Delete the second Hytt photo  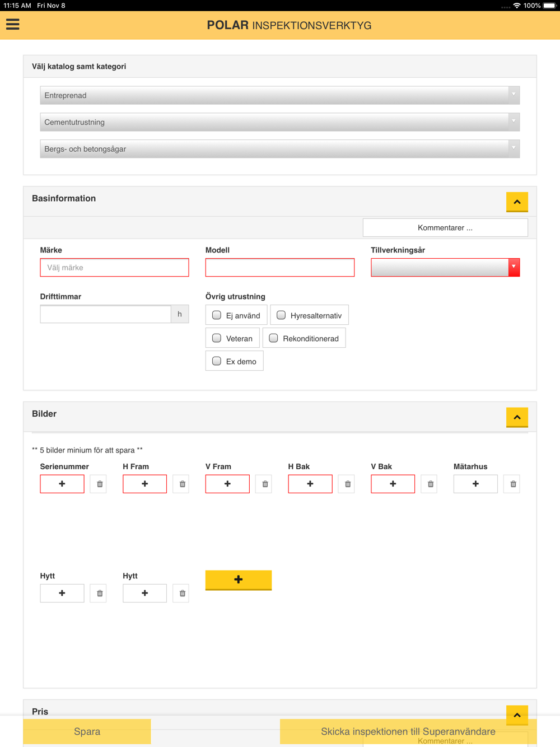[x=182, y=593]
